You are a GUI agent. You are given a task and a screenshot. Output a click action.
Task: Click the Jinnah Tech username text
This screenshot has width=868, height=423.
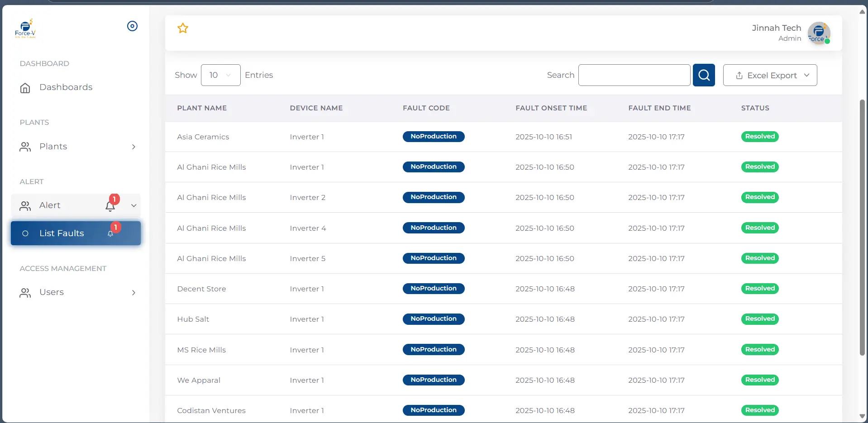coord(776,28)
